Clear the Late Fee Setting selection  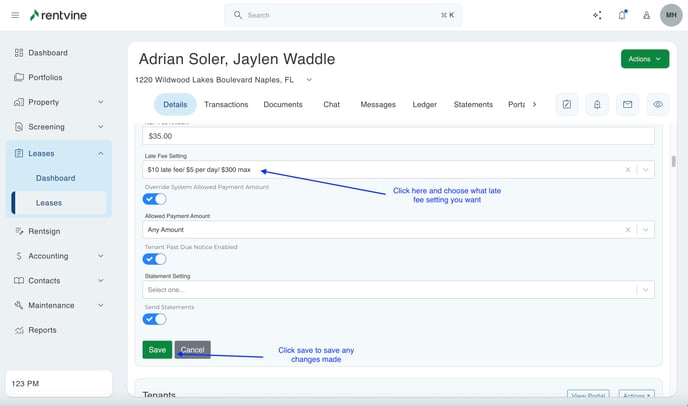(x=628, y=170)
